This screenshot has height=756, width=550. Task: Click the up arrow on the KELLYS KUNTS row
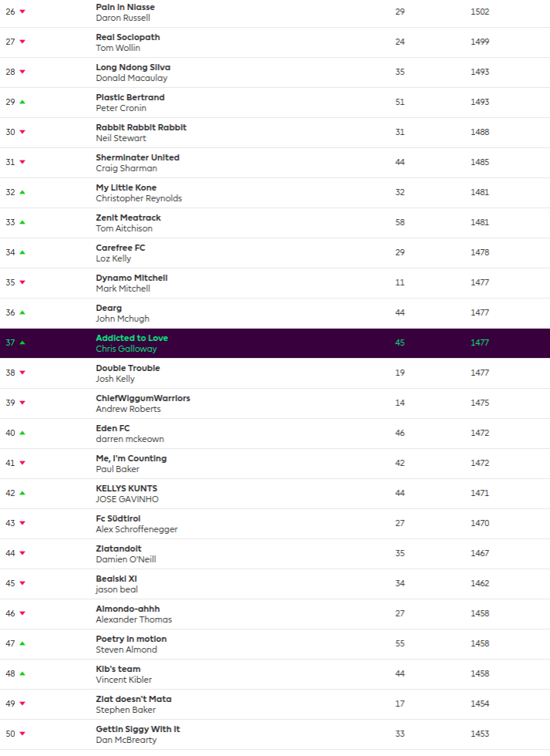click(x=22, y=493)
